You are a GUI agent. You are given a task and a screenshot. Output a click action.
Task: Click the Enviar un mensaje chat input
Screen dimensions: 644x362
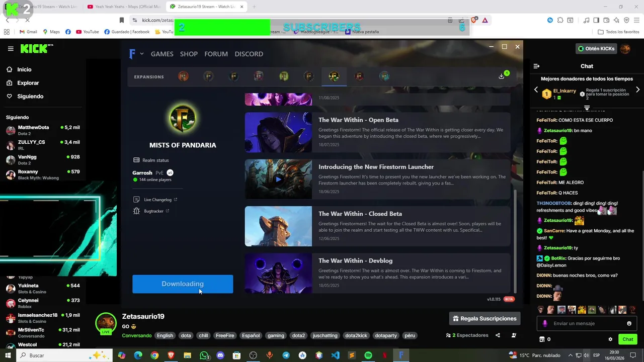pos(586,323)
